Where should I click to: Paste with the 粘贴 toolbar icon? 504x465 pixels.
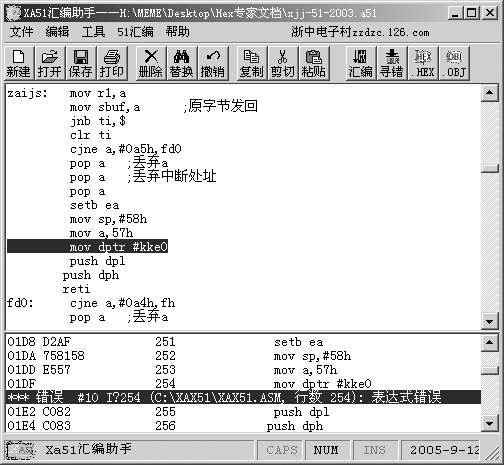coord(314,63)
